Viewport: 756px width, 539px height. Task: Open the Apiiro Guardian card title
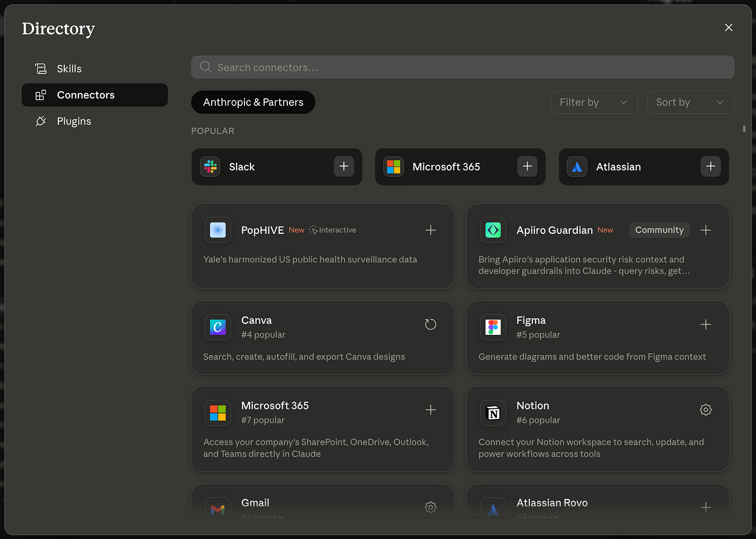tap(555, 230)
